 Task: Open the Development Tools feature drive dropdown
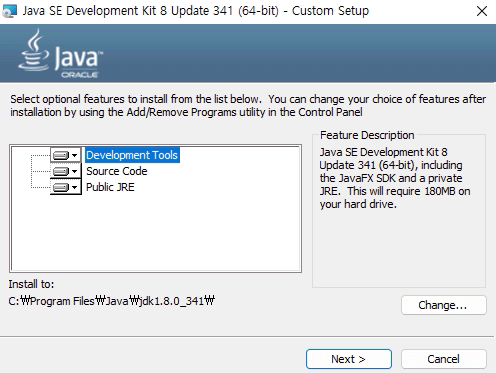[66, 155]
